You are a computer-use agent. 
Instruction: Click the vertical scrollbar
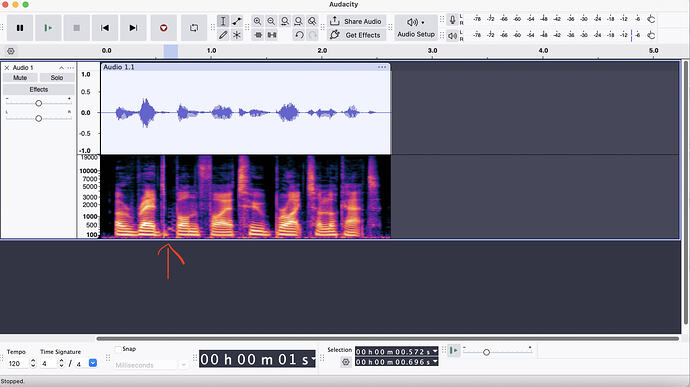[x=686, y=192]
